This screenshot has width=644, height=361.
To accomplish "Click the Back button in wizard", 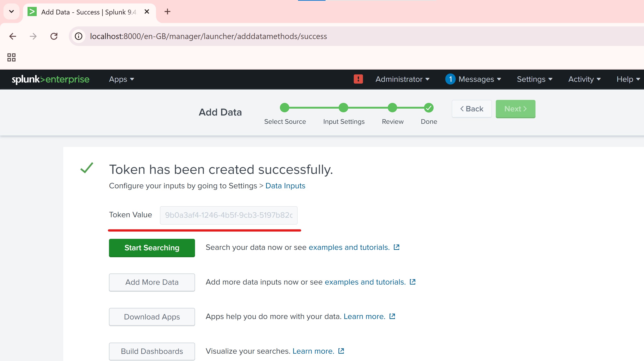I will [471, 109].
